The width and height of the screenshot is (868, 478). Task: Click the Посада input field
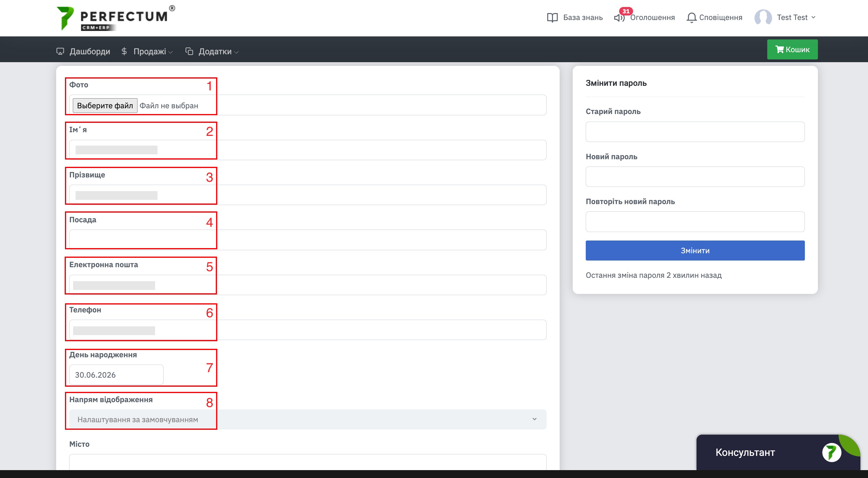pyautogui.click(x=308, y=240)
